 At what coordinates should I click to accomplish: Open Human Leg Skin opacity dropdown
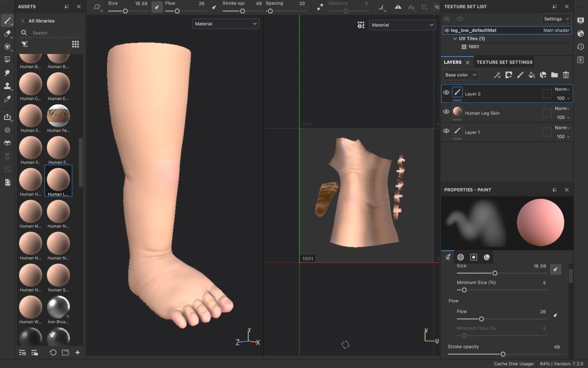pyautogui.click(x=563, y=117)
